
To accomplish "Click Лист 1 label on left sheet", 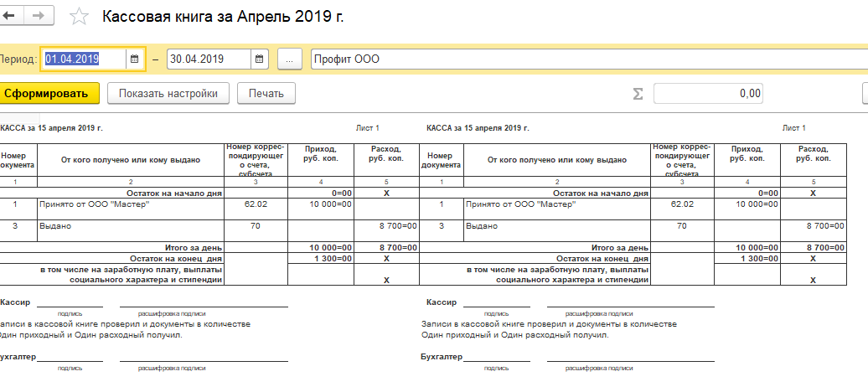I will (x=368, y=128).
